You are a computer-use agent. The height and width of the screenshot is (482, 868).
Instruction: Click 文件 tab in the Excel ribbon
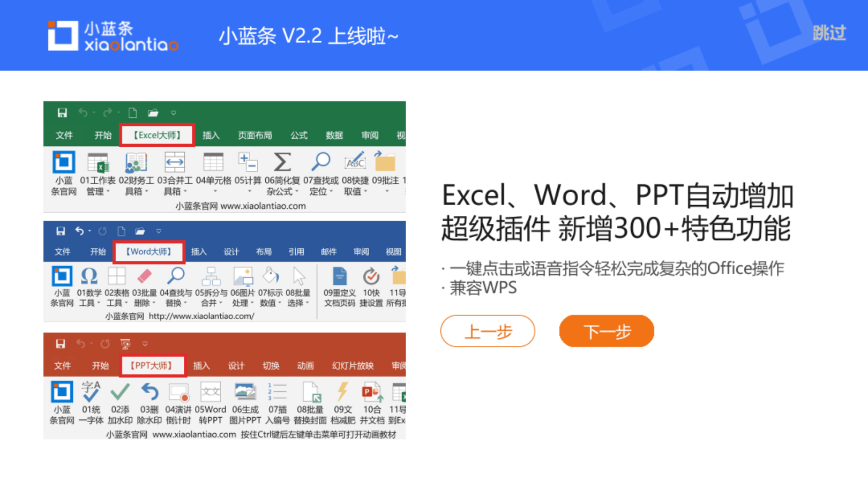pyautogui.click(x=64, y=135)
